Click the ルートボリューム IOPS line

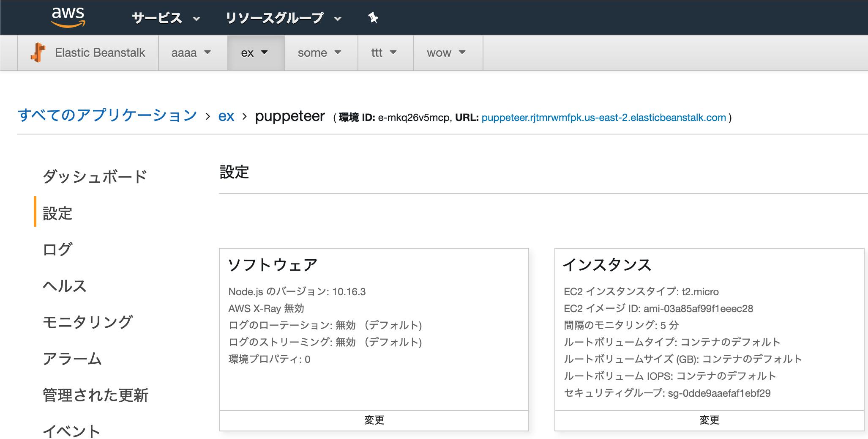[670, 376]
